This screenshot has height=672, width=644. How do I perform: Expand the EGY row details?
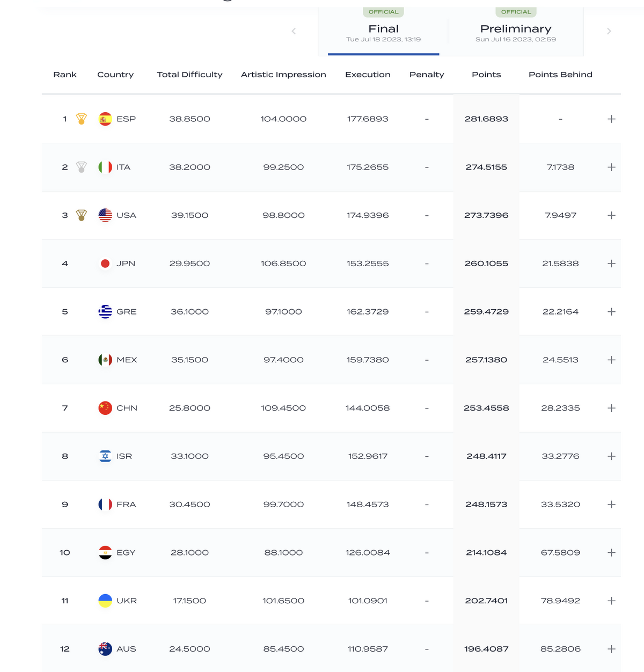point(611,552)
